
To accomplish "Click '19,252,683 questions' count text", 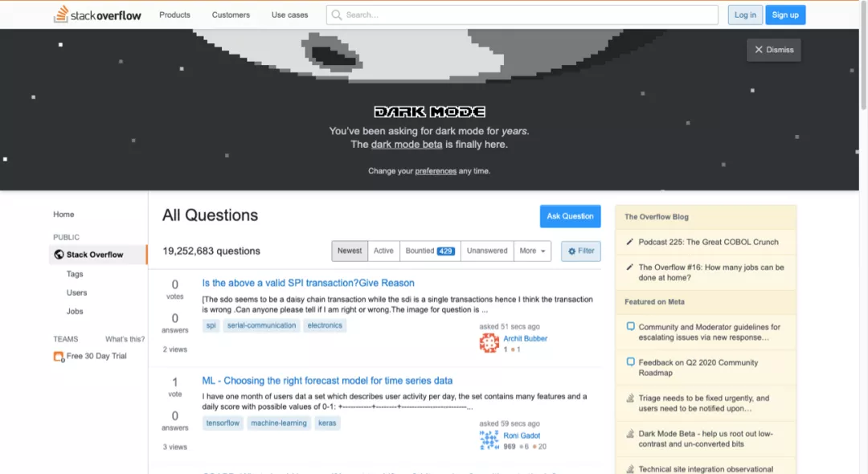I will [211, 251].
